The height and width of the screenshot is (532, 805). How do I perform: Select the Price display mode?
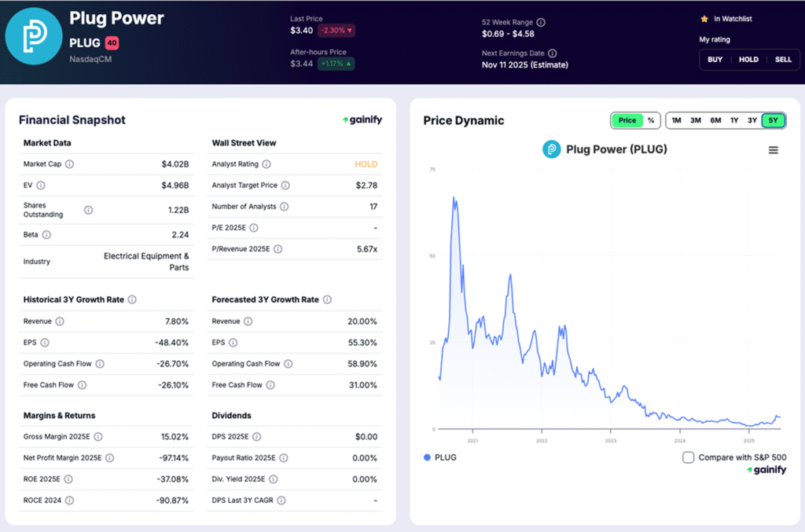pos(627,120)
